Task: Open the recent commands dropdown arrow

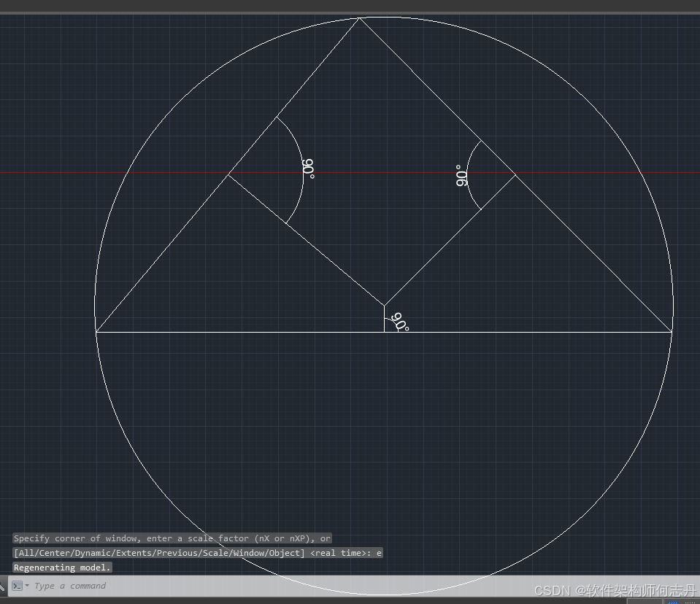Action: [x=28, y=585]
